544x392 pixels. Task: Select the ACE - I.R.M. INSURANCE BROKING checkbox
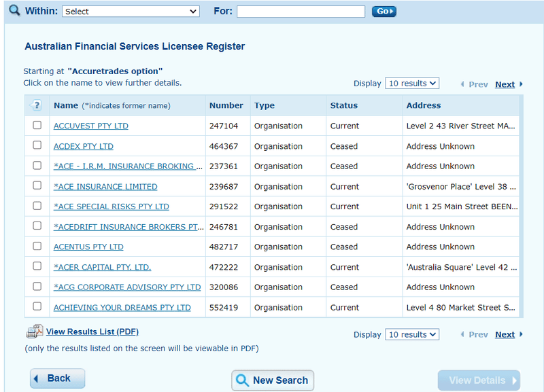tap(37, 165)
